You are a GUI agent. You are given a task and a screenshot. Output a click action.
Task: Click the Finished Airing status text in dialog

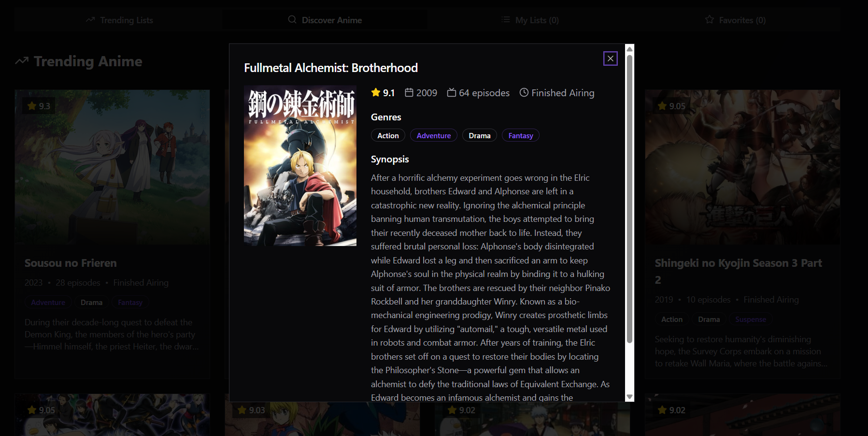pyautogui.click(x=563, y=93)
